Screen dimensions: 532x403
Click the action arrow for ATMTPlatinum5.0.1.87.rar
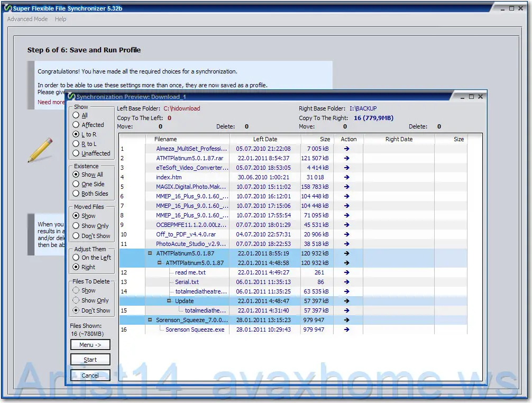(x=346, y=158)
